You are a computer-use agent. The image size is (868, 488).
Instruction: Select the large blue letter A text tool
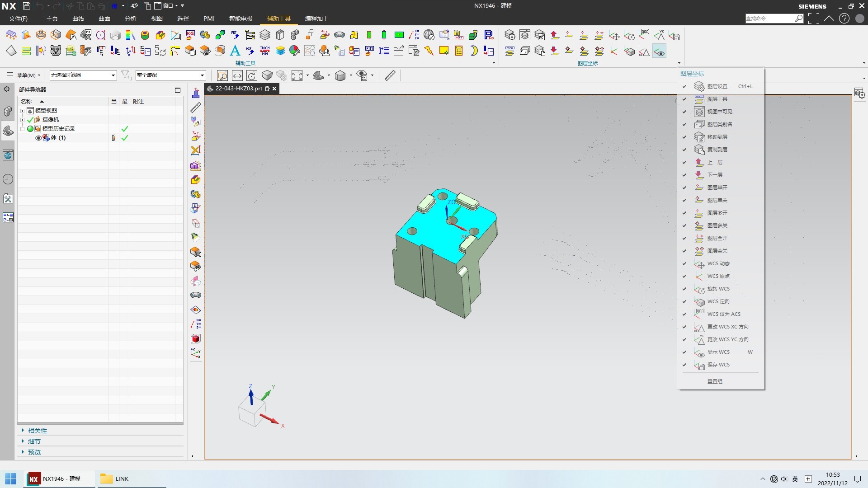click(235, 51)
